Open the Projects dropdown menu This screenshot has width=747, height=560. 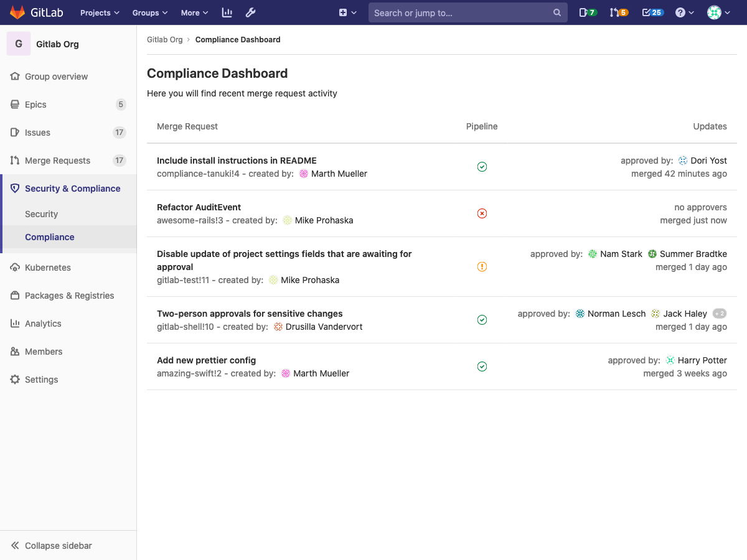pos(100,12)
